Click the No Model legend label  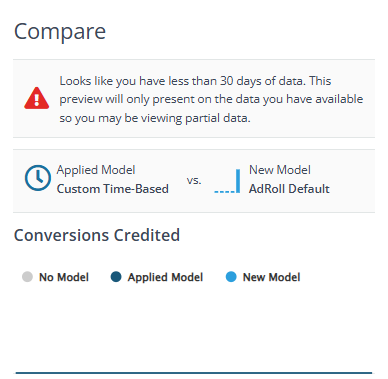point(64,277)
